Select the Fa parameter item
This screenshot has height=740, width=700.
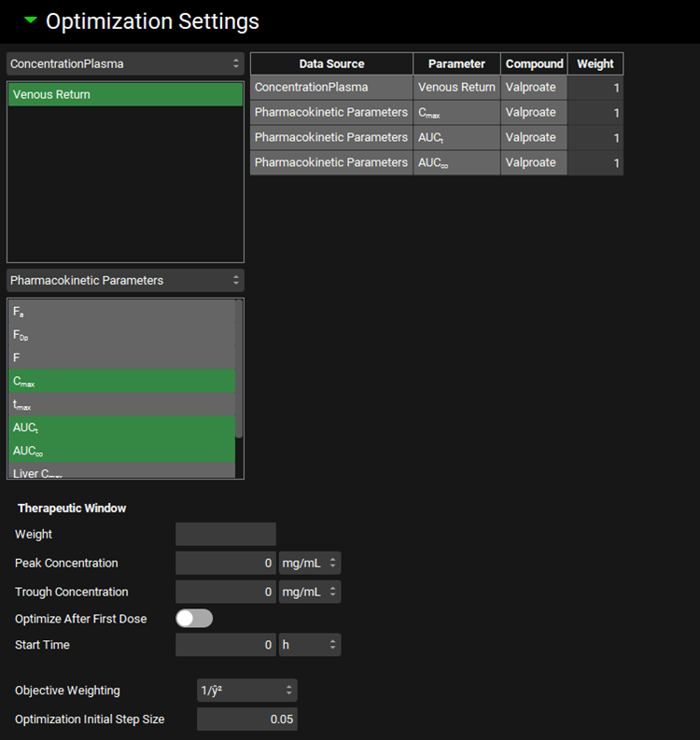(x=121, y=312)
